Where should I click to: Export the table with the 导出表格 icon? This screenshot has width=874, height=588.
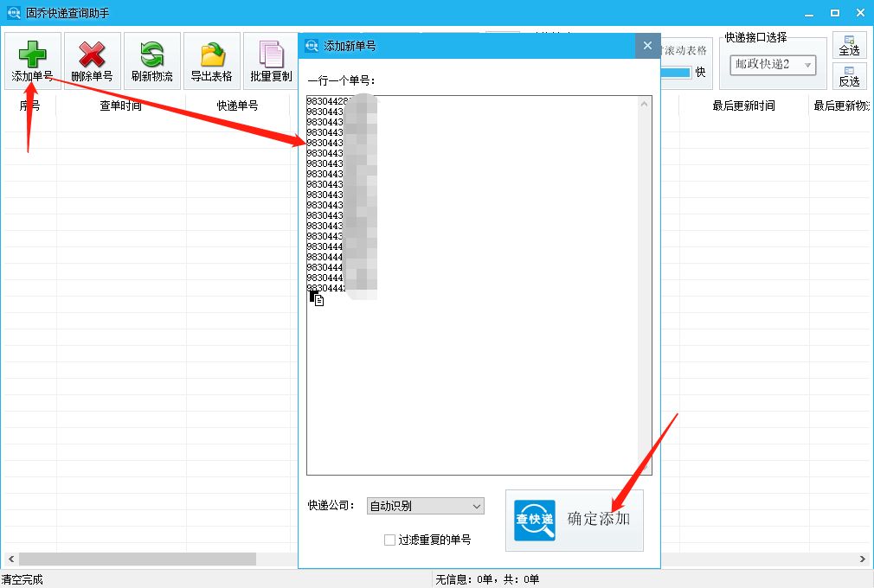[212, 54]
